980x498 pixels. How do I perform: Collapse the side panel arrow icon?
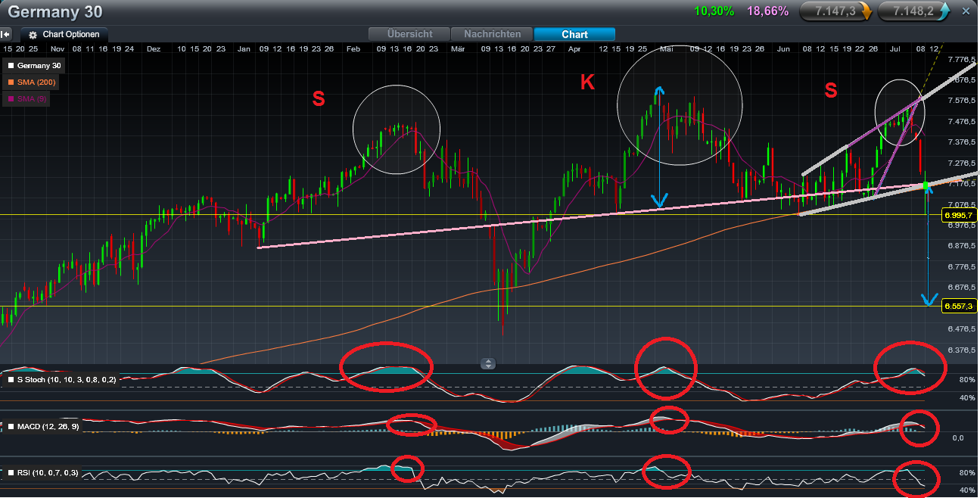[6, 34]
